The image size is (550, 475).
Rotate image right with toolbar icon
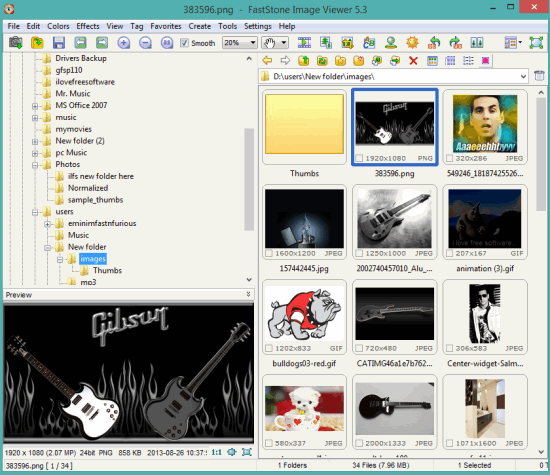[456, 43]
